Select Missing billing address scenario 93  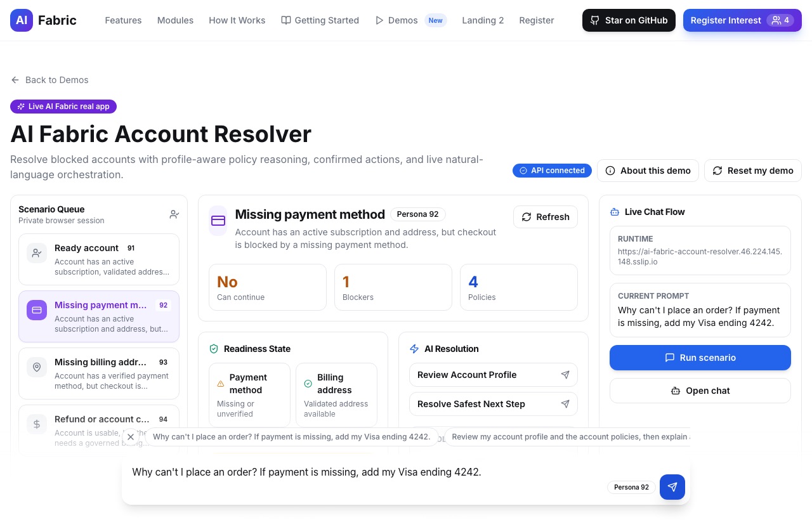(x=99, y=374)
